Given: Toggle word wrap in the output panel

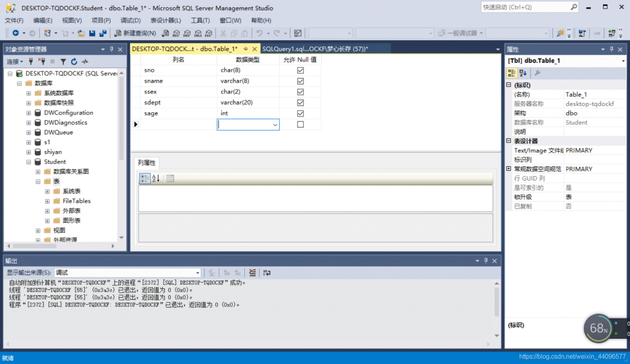Looking at the screenshot, I should click(267, 273).
